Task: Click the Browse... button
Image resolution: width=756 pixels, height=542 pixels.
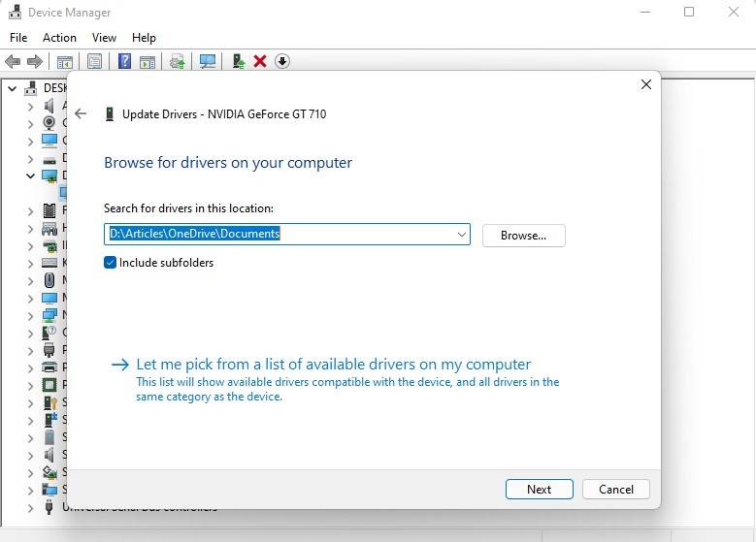Action: point(524,236)
